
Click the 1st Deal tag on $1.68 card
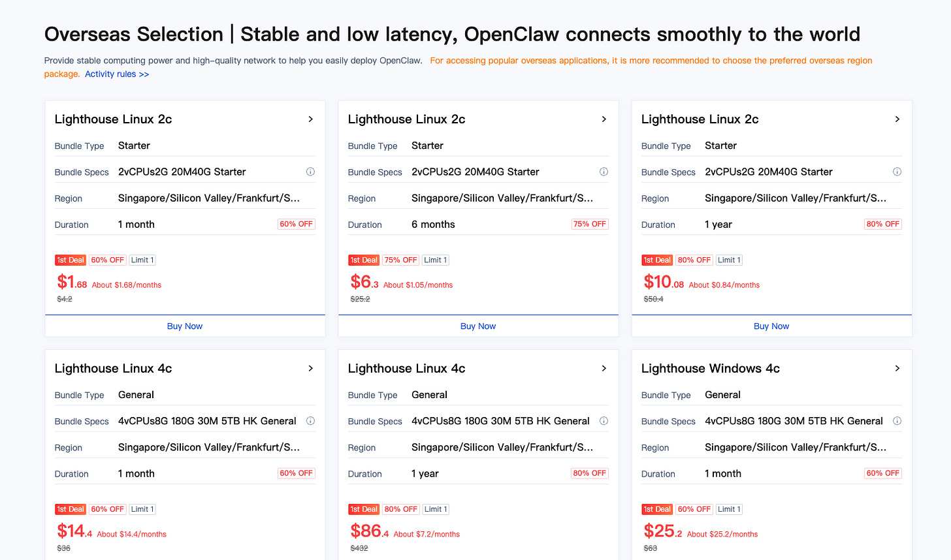[71, 260]
